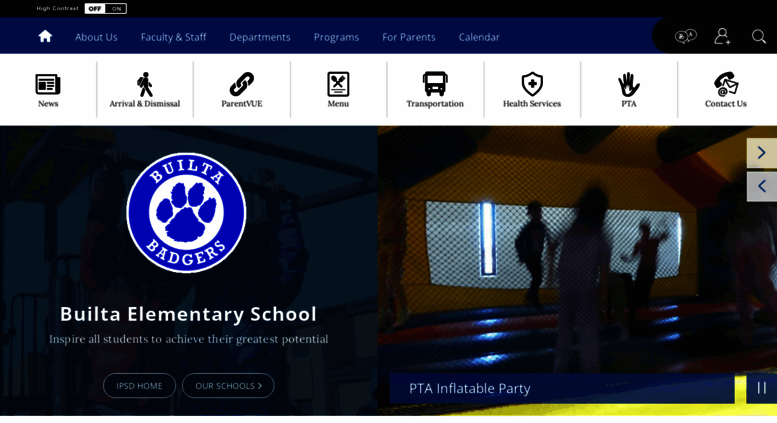Open the About Us menu
Image resolution: width=777 pixels, height=423 pixels.
click(x=96, y=37)
